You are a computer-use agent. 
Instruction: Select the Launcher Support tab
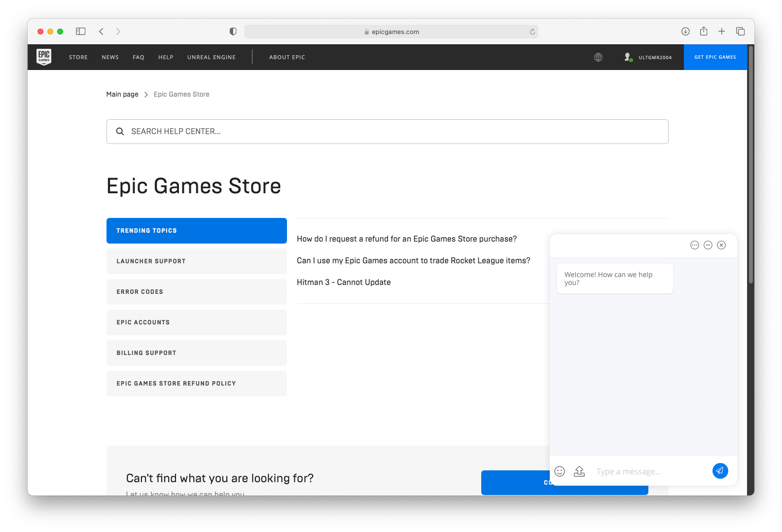point(196,261)
